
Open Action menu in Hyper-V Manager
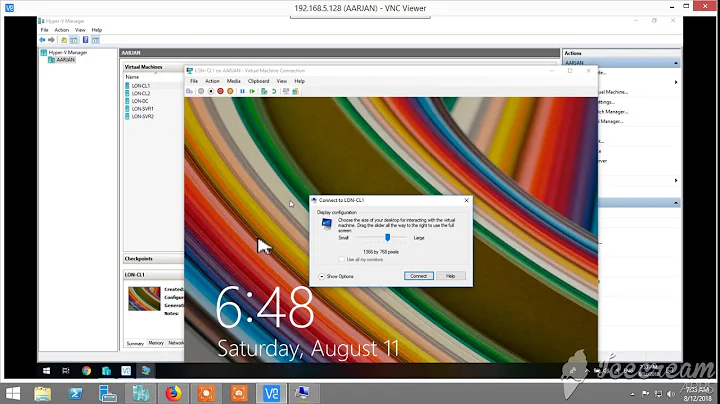point(62,30)
